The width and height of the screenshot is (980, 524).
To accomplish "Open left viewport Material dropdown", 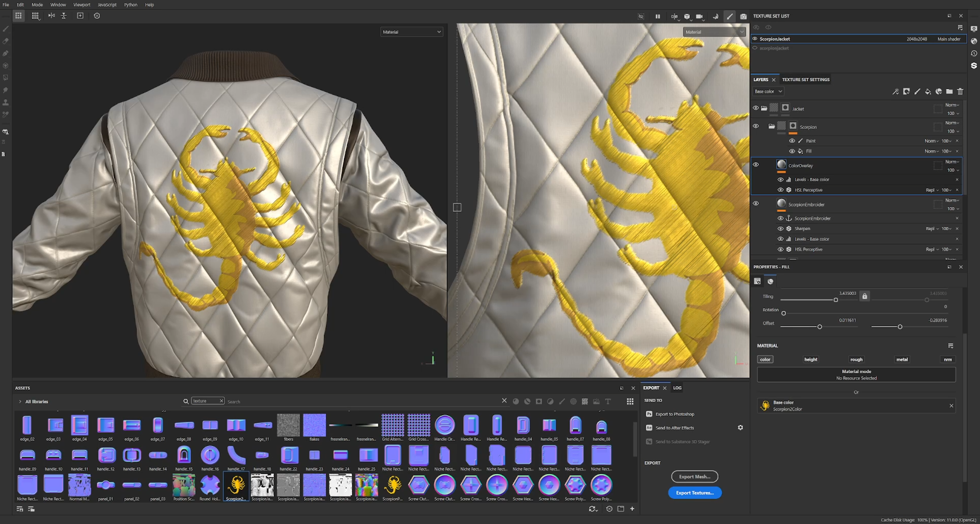I will click(x=411, y=32).
